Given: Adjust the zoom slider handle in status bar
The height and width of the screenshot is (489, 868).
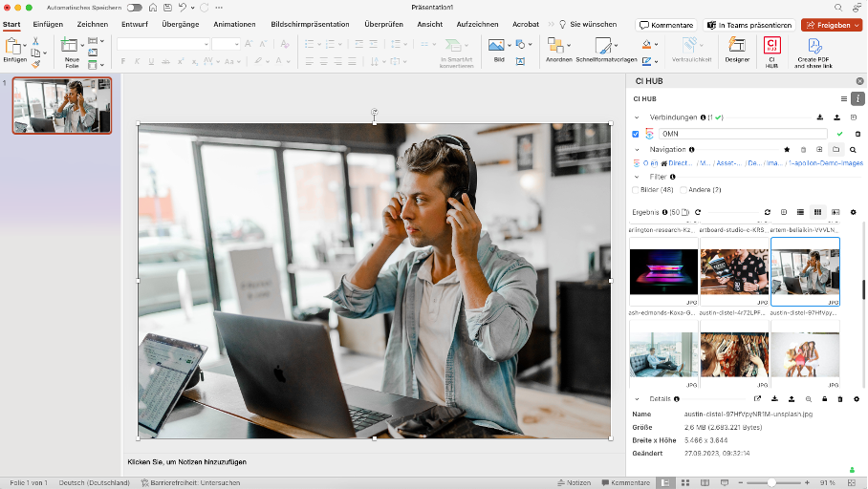Looking at the screenshot, I should point(771,483).
